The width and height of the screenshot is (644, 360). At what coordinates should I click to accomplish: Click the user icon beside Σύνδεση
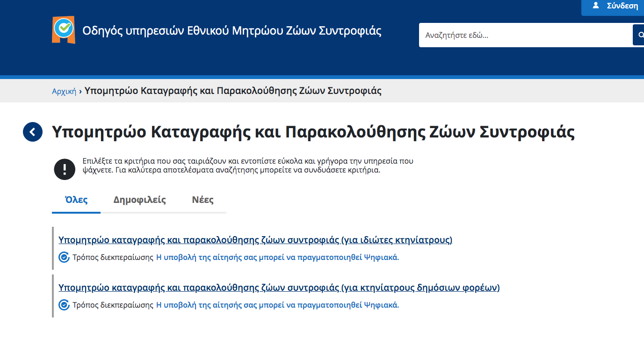595,6
